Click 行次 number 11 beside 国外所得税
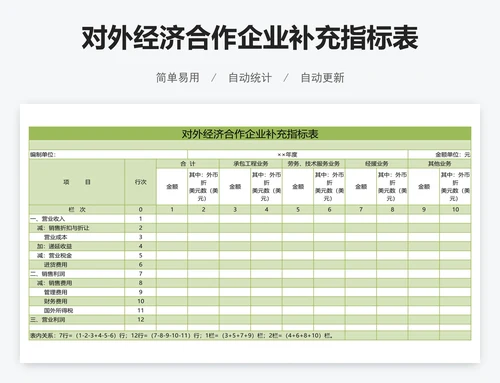This screenshot has height=383, width=500. tap(140, 310)
